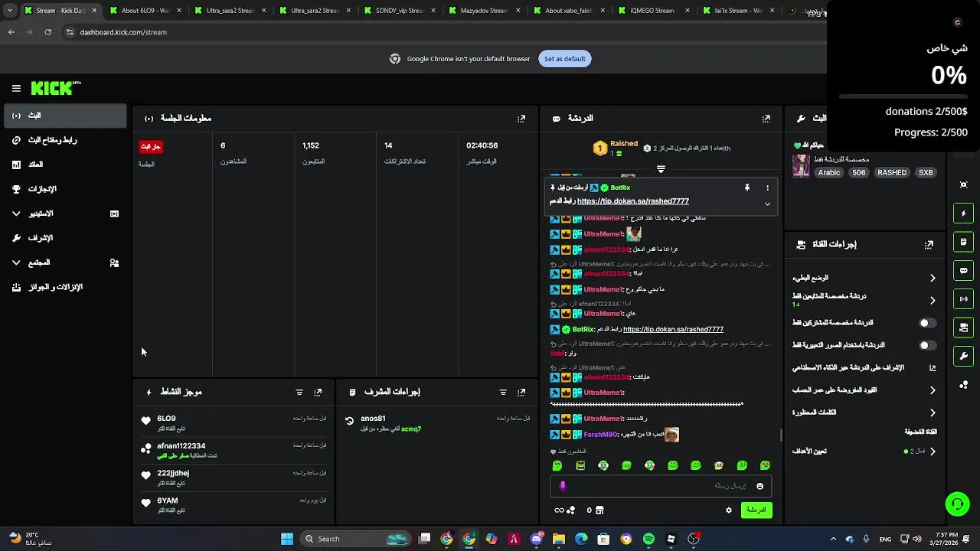Open الإنجازات sidebar item
980x551 pixels.
(65, 189)
